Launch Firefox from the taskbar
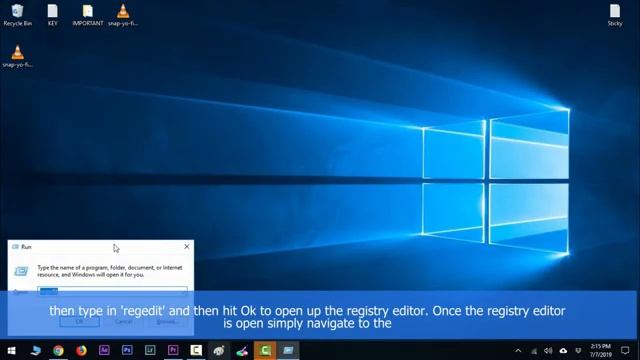The width and height of the screenshot is (640, 360). click(x=81, y=350)
